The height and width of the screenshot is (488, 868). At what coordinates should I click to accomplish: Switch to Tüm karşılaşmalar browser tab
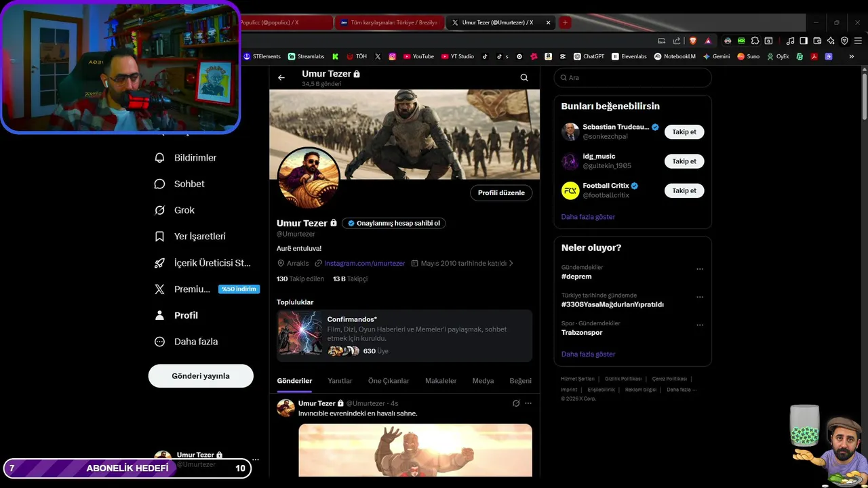pos(390,22)
